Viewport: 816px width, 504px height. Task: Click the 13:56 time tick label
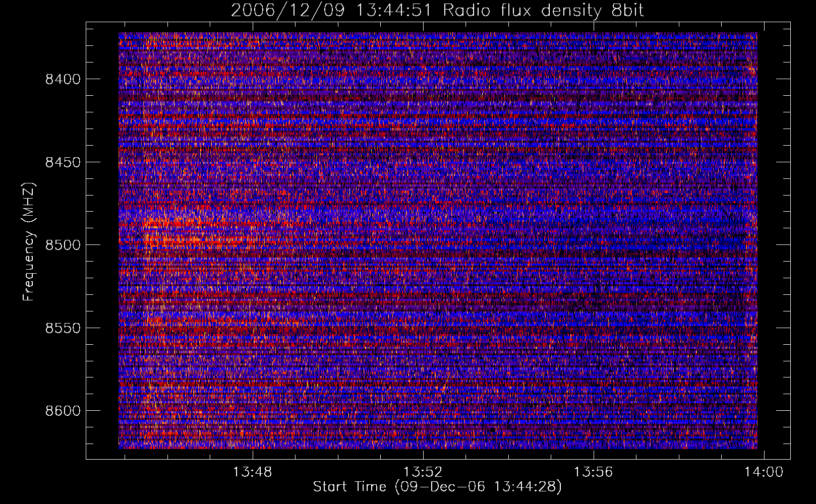tap(594, 472)
